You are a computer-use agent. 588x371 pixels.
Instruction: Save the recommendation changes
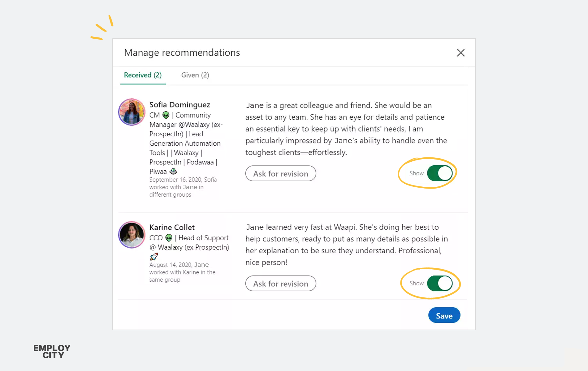(444, 315)
